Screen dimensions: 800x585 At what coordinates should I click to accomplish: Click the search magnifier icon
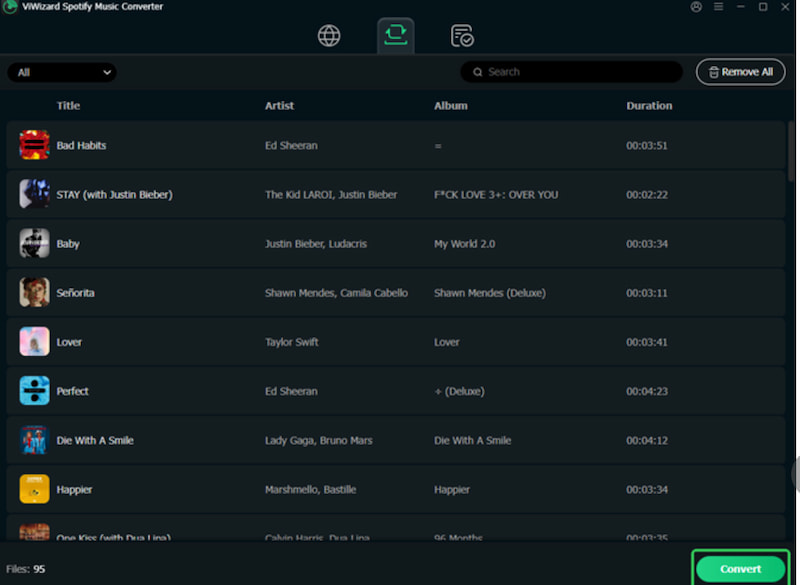click(x=478, y=72)
